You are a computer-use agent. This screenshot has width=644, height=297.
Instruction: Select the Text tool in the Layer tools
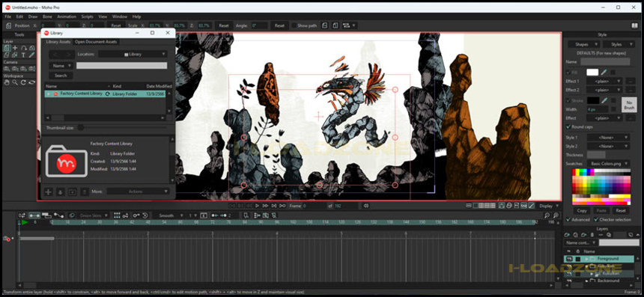pyautogui.click(x=23, y=55)
